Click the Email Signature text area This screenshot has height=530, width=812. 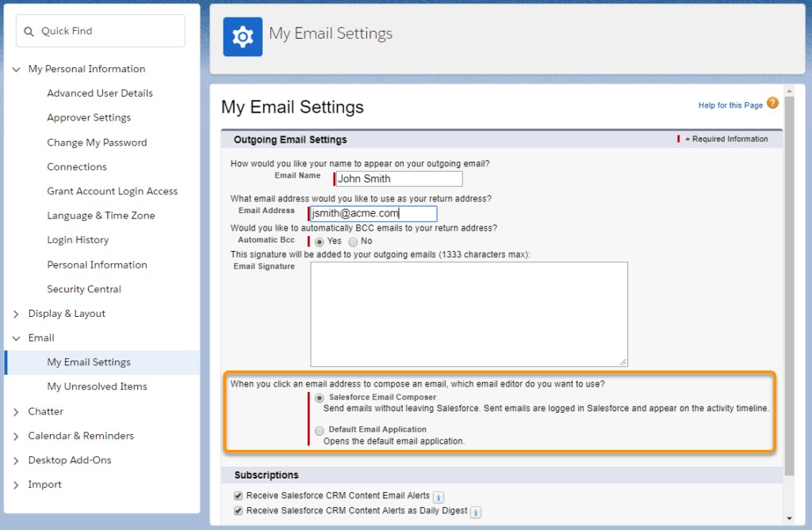tap(469, 314)
